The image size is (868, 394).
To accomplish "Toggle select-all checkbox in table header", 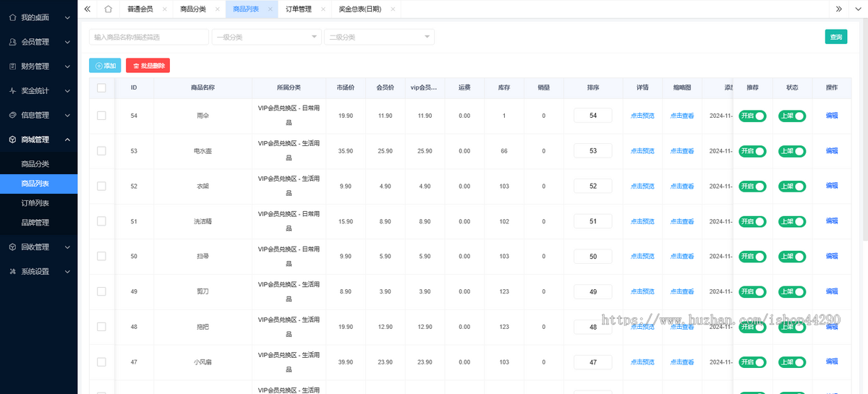I will 101,87.
